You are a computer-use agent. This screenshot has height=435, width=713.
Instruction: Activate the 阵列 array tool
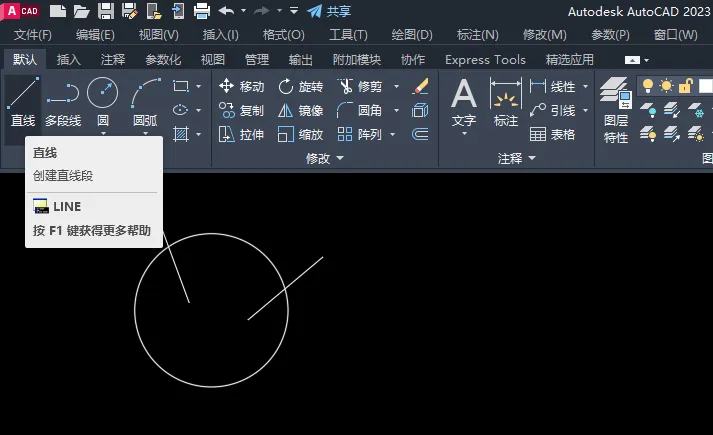(x=360, y=134)
